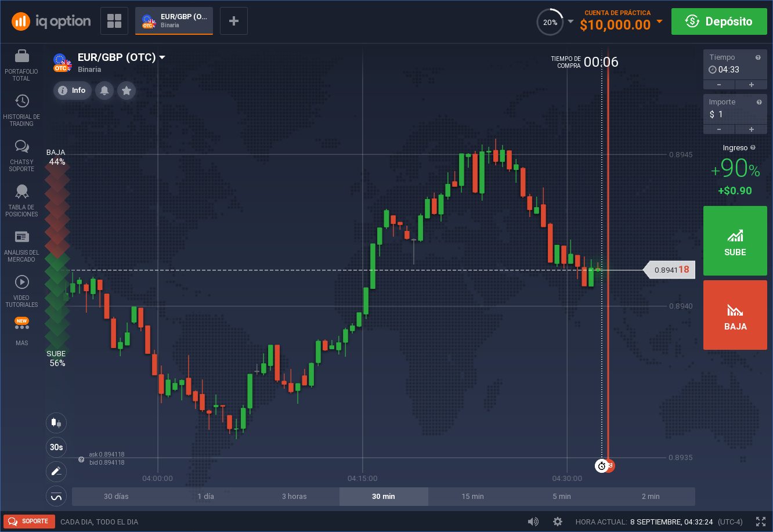Select the EUR/GBP Binaria asset tab
Screen dimensions: 773x532
[x=174, y=21]
